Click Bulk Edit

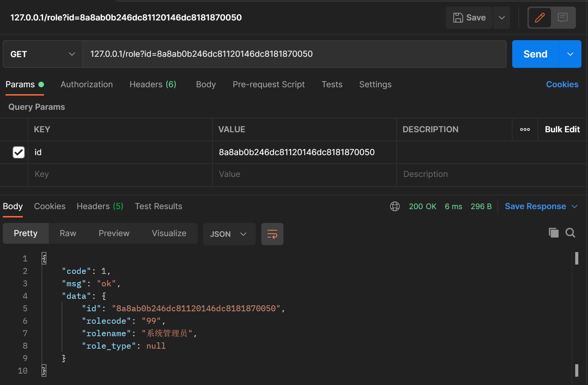click(562, 129)
